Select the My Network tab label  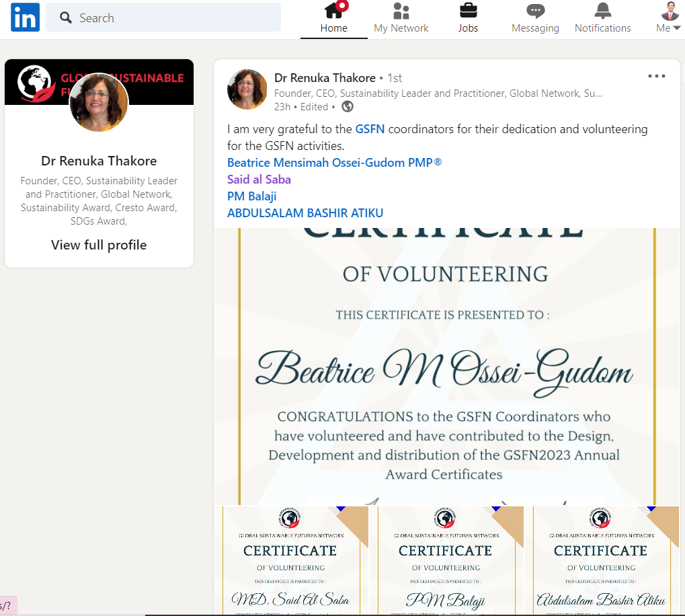[401, 28]
